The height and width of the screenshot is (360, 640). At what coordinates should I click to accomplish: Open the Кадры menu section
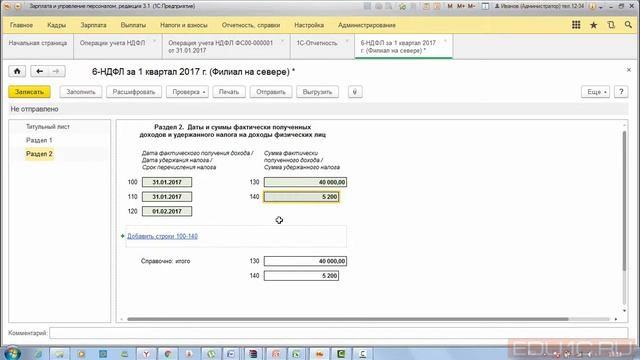click(56, 25)
